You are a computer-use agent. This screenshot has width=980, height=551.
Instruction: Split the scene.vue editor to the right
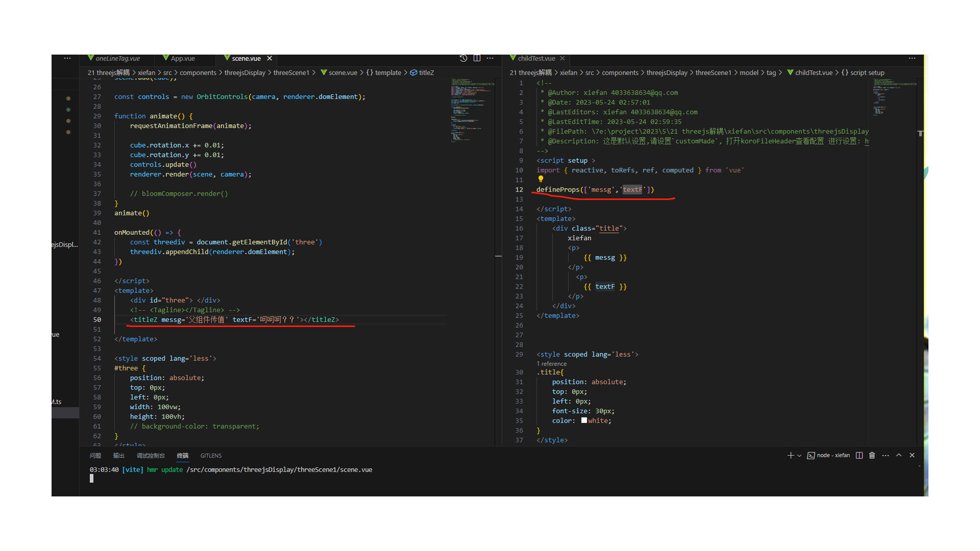click(477, 58)
